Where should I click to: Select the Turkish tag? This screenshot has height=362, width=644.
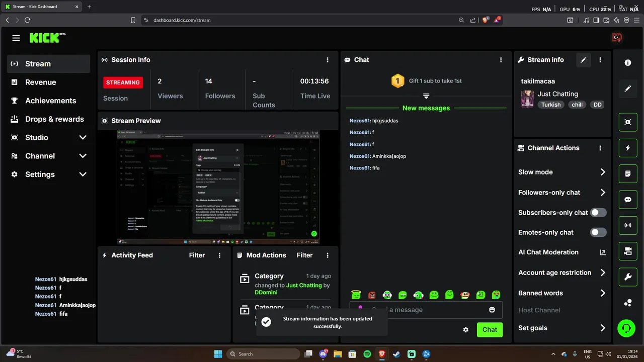551,105
